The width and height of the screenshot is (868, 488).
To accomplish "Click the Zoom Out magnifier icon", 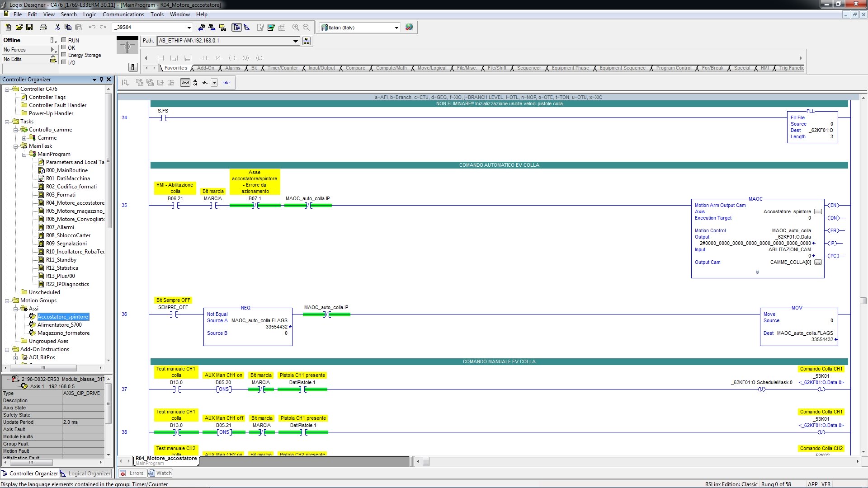I will pyautogui.click(x=306, y=28).
